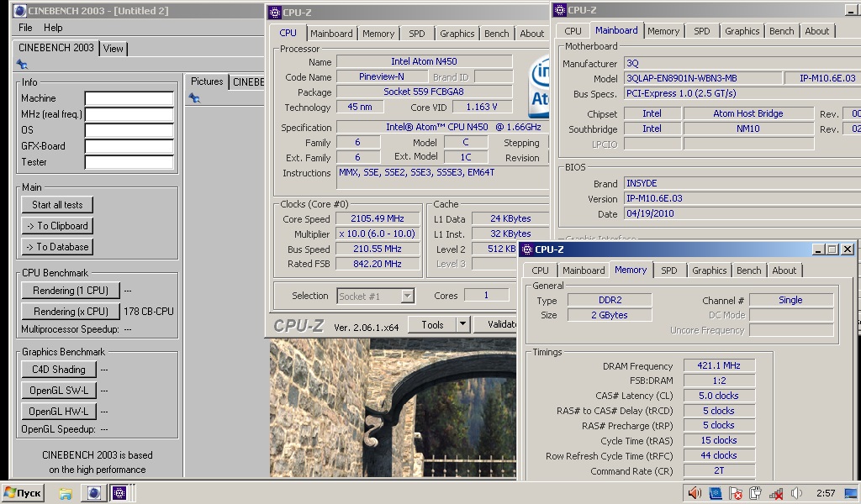Open SPD tab in the Mainboard CPU-Z window
Image resolution: width=861 pixels, height=504 pixels.
click(702, 31)
